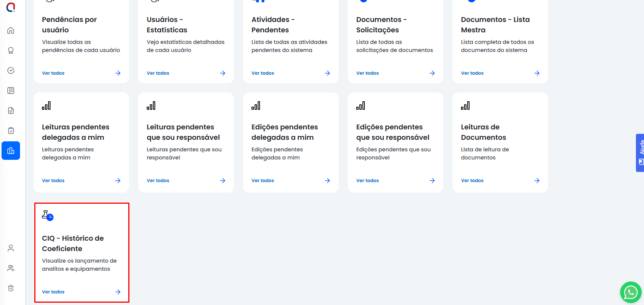The image size is (644, 305).
Task: Click the news list sidebar icon
Action: 11,90
